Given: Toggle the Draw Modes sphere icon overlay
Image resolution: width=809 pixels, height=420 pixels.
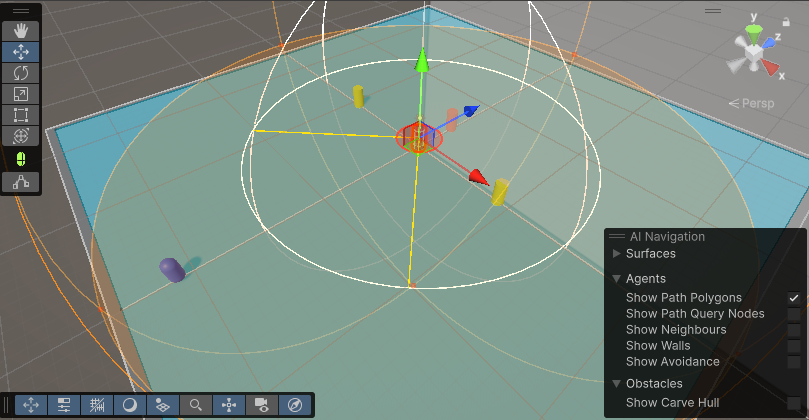Looking at the screenshot, I should [x=130, y=405].
